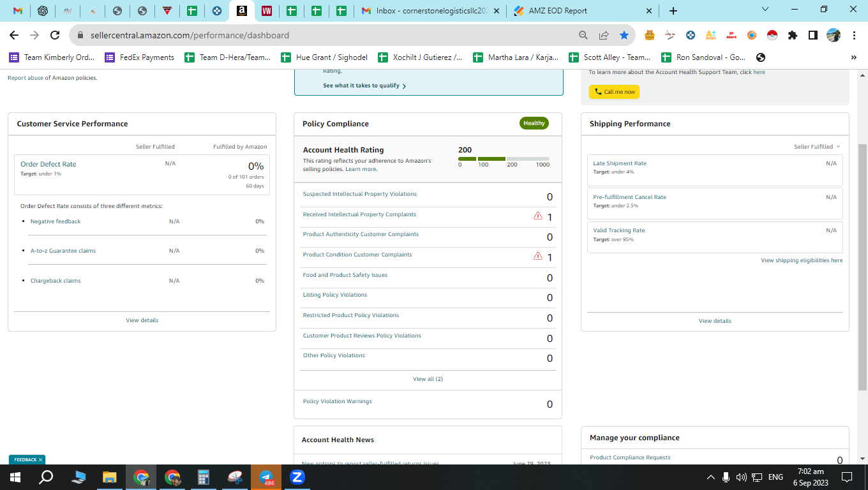
Task: Expand the Seller Fulfilled dropdown in Shipping Performance
Action: (817, 147)
